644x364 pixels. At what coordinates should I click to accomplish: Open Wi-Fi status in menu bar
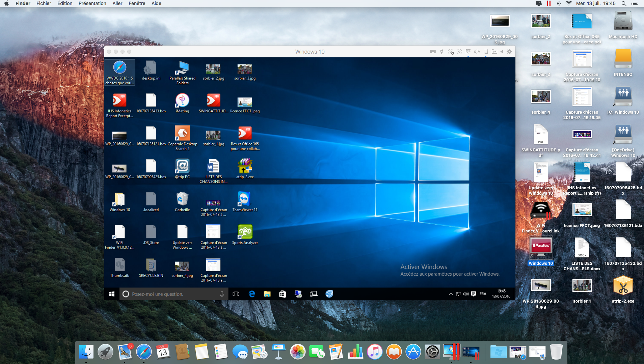pos(569,3)
